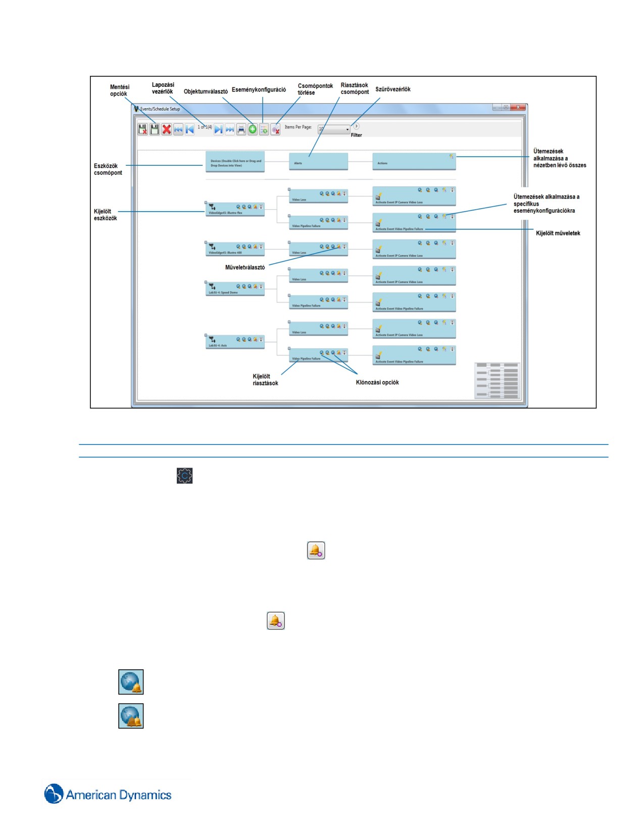Select the Lab3U-4: Axis device node
The width and height of the screenshot is (644, 834).
235,342
